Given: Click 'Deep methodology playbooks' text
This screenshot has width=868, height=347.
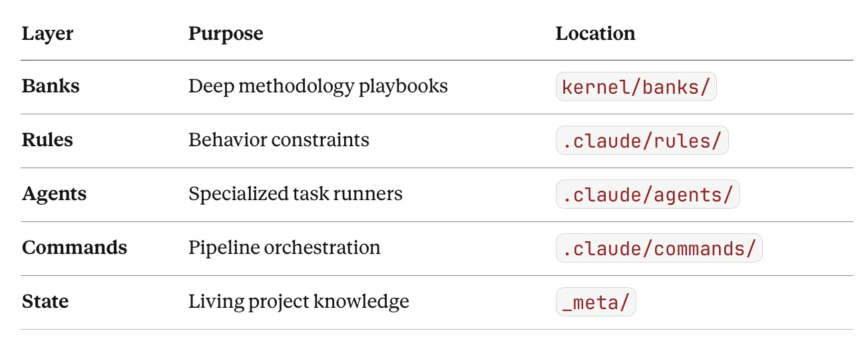Looking at the screenshot, I should coord(318,86).
